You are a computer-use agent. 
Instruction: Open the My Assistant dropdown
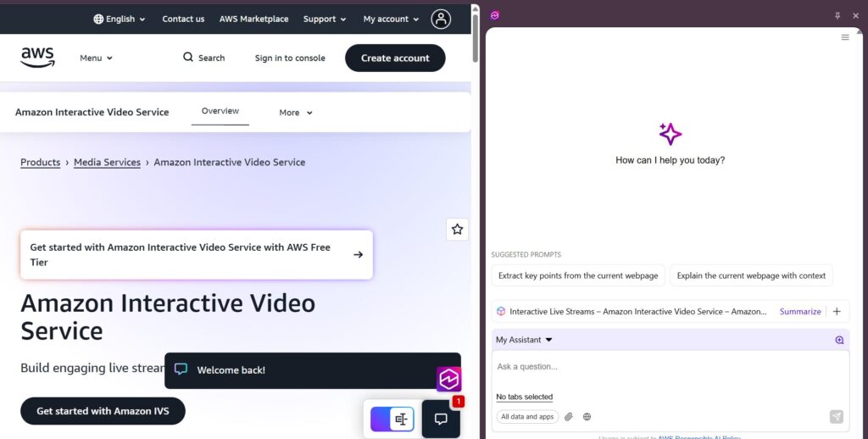524,340
